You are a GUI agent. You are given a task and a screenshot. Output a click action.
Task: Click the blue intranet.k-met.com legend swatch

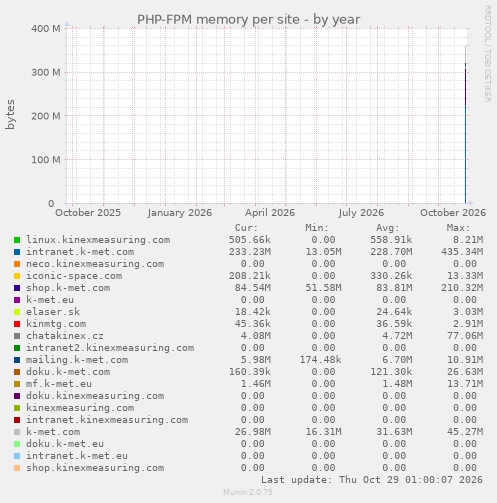coord(17,252)
